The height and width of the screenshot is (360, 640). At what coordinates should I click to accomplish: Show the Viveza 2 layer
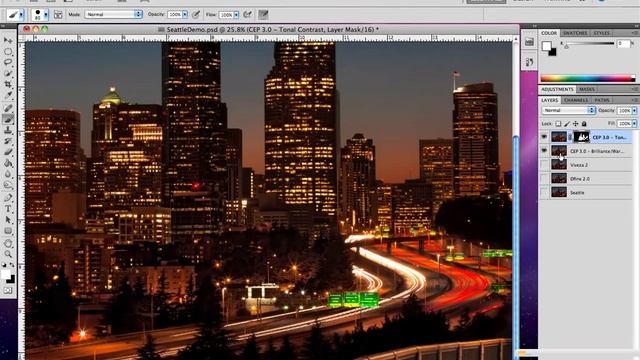544,165
